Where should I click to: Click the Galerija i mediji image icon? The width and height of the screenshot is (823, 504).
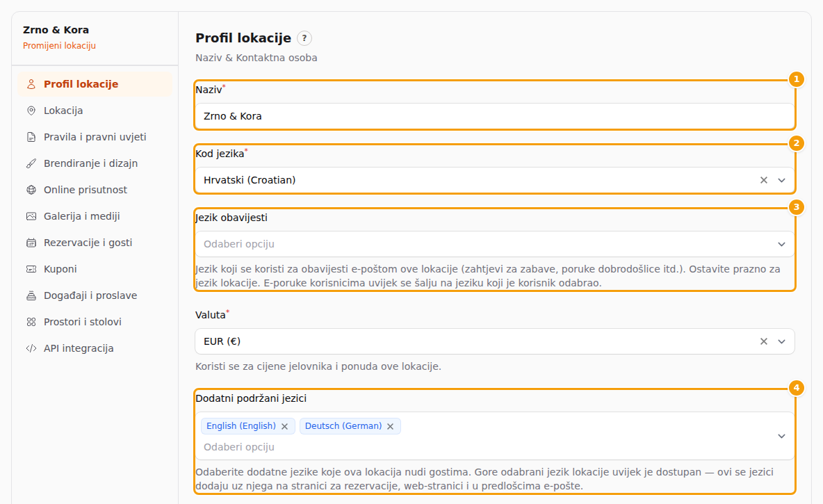[31, 216]
